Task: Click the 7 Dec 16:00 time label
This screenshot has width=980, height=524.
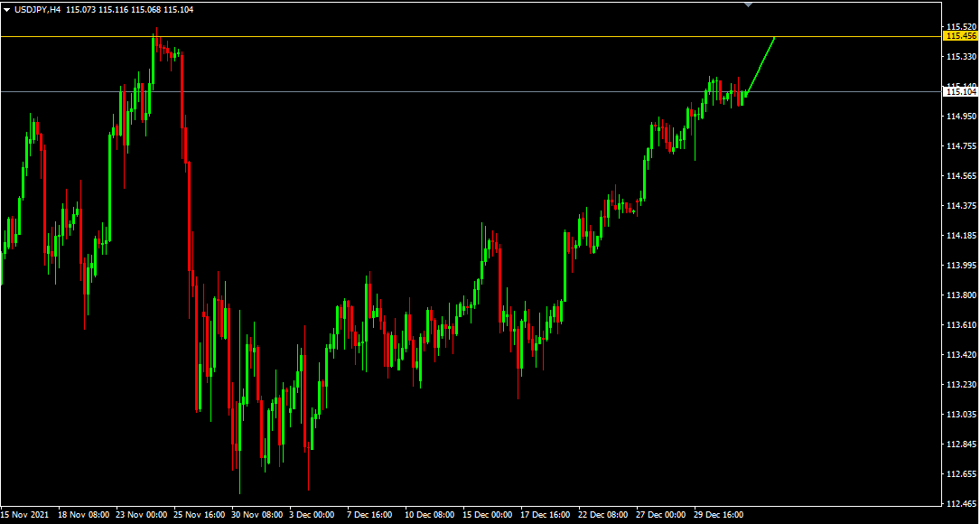Action: 370,515
